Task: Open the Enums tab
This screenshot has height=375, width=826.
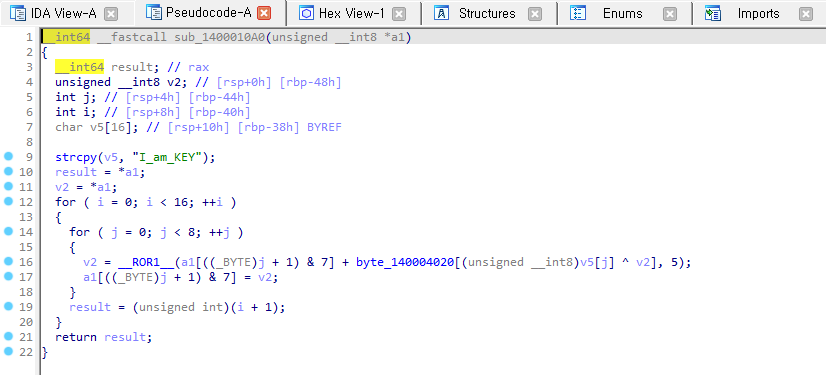Action: (623, 13)
